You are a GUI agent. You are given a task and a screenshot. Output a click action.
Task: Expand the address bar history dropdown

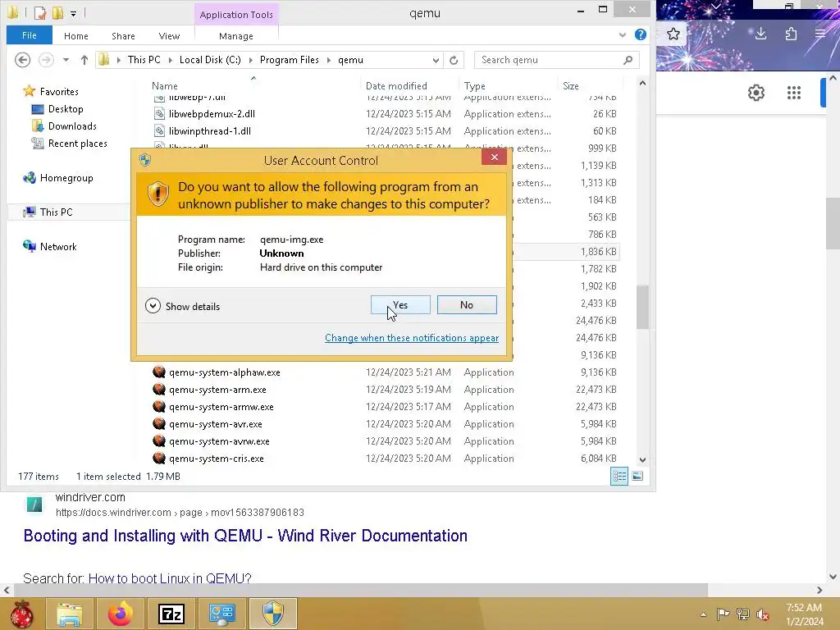(x=436, y=60)
